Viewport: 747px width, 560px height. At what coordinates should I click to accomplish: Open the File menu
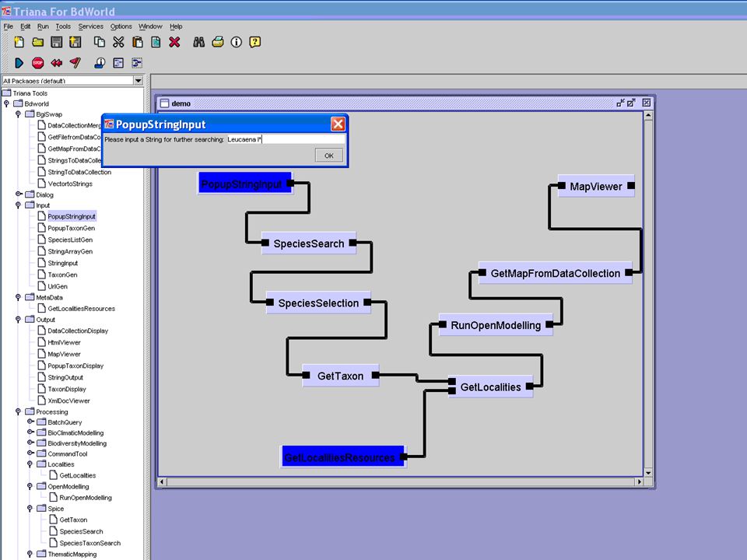click(8, 26)
